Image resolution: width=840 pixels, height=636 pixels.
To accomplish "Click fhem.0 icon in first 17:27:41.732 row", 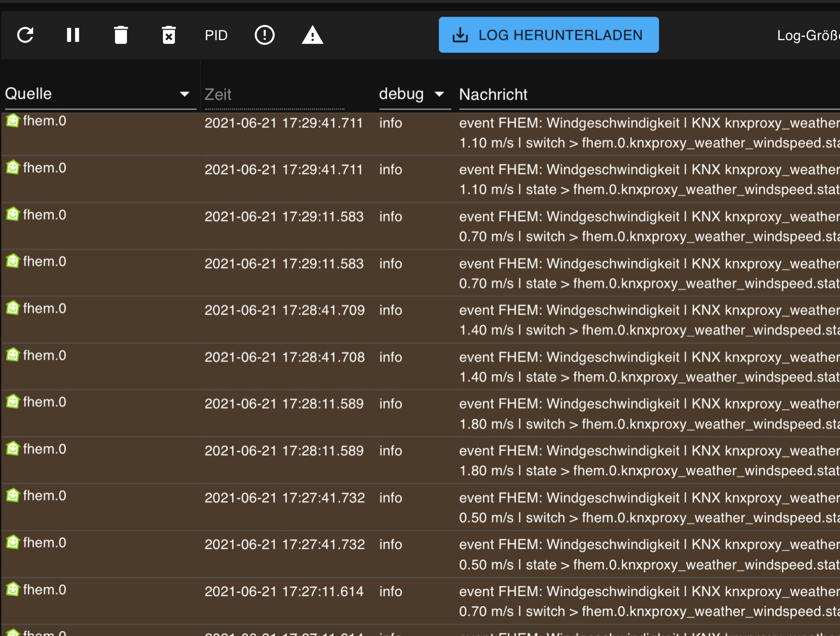I will tap(13, 495).
